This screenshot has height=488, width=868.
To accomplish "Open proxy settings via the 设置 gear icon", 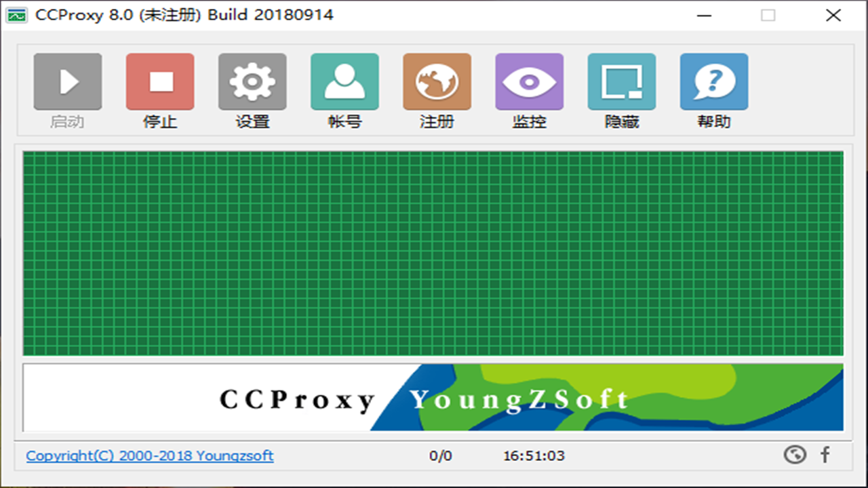I will (252, 80).
